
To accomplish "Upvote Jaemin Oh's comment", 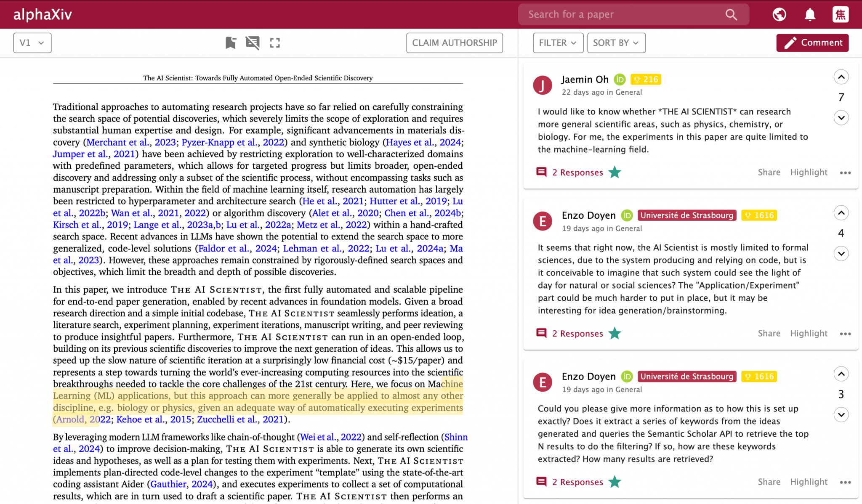I will (841, 77).
